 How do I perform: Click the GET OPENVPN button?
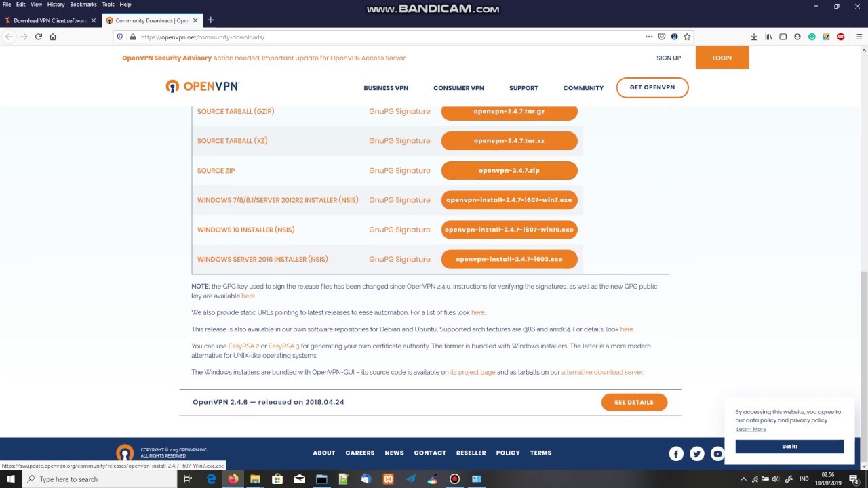(652, 87)
